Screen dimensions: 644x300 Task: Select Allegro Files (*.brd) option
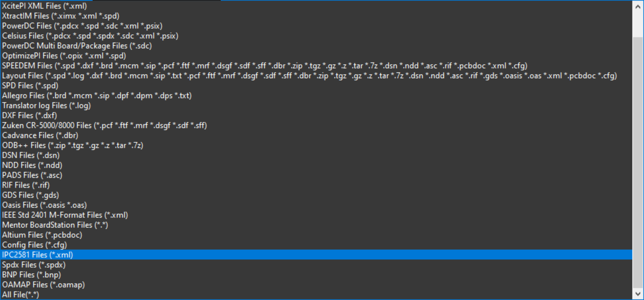tap(97, 96)
